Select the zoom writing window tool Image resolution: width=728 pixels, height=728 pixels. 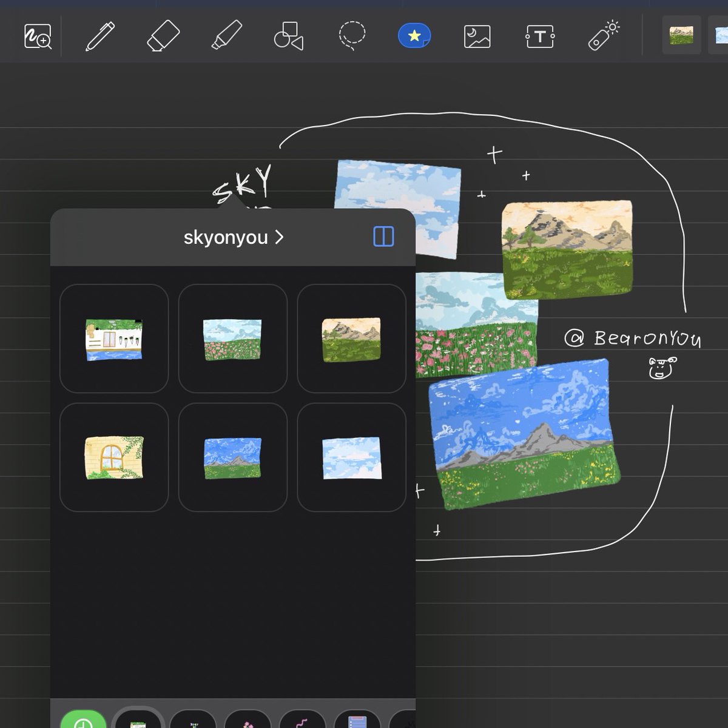tap(38, 36)
